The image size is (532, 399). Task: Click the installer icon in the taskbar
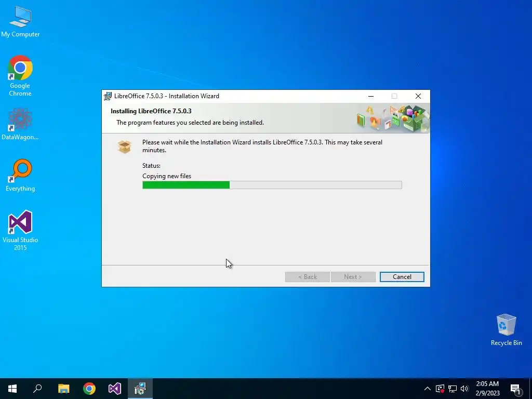(140, 389)
